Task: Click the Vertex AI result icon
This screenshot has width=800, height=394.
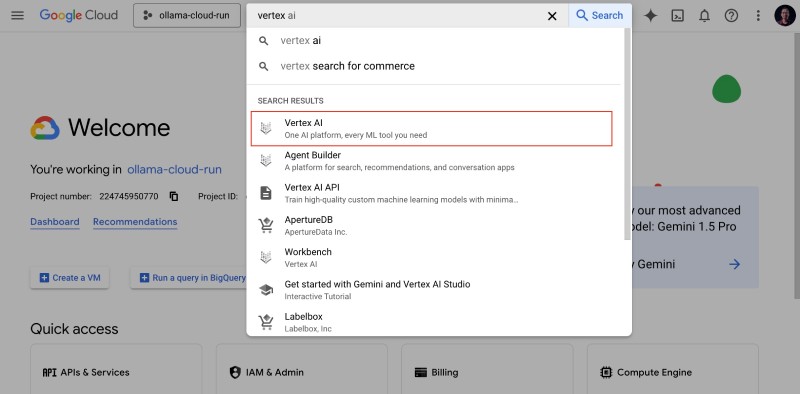Action: click(266, 129)
